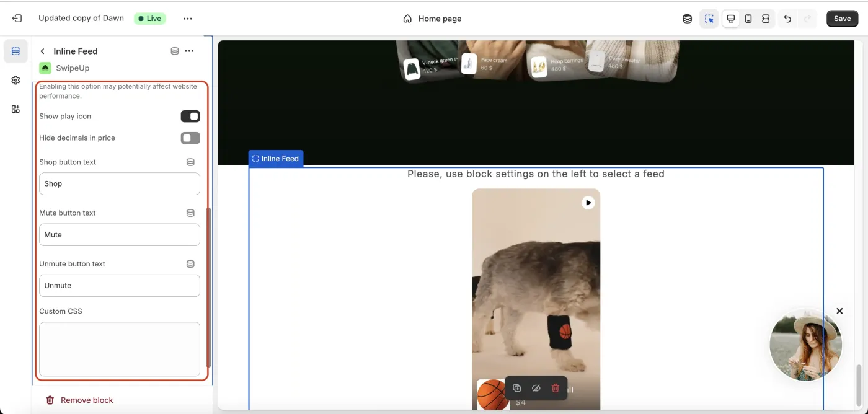
Task: Toggle the Show play icon switch
Action: pyautogui.click(x=190, y=117)
